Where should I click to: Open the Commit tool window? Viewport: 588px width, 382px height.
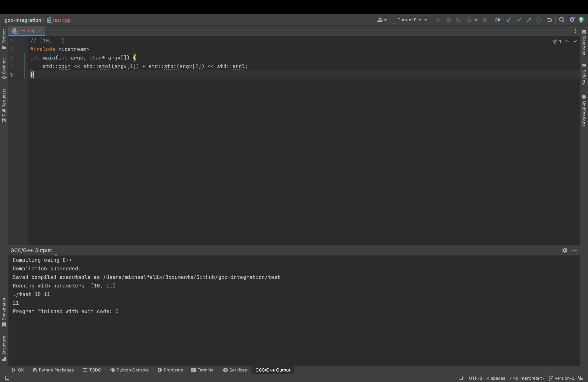tap(4, 69)
